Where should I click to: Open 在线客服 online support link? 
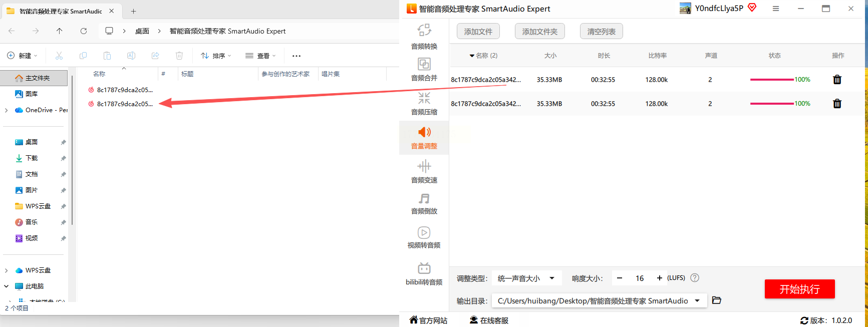pyautogui.click(x=489, y=320)
